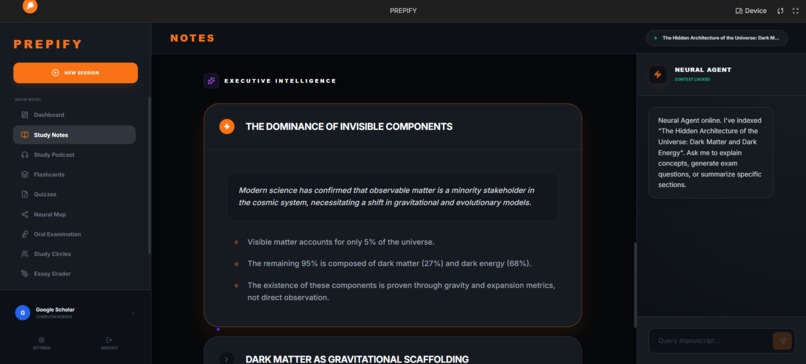Open the Study Podcast headphones icon
This screenshot has width=806, height=364.
tap(25, 155)
